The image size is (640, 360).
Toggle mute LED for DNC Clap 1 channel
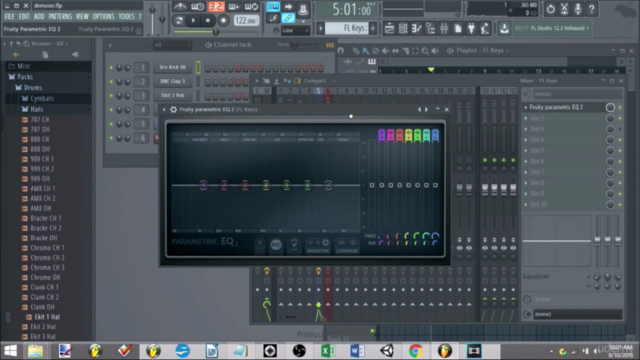click(x=111, y=82)
